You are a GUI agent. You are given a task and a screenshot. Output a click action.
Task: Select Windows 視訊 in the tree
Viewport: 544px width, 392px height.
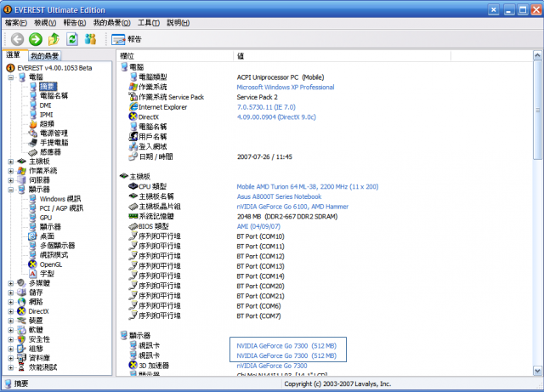click(x=60, y=199)
